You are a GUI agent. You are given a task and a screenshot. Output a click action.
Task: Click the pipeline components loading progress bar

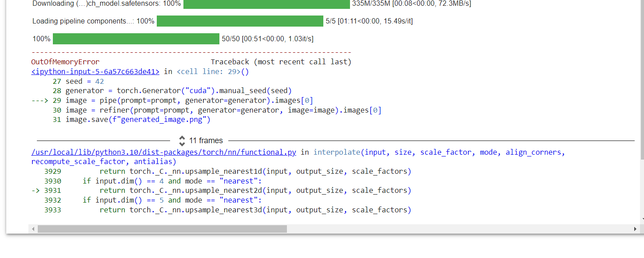click(x=240, y=20)
